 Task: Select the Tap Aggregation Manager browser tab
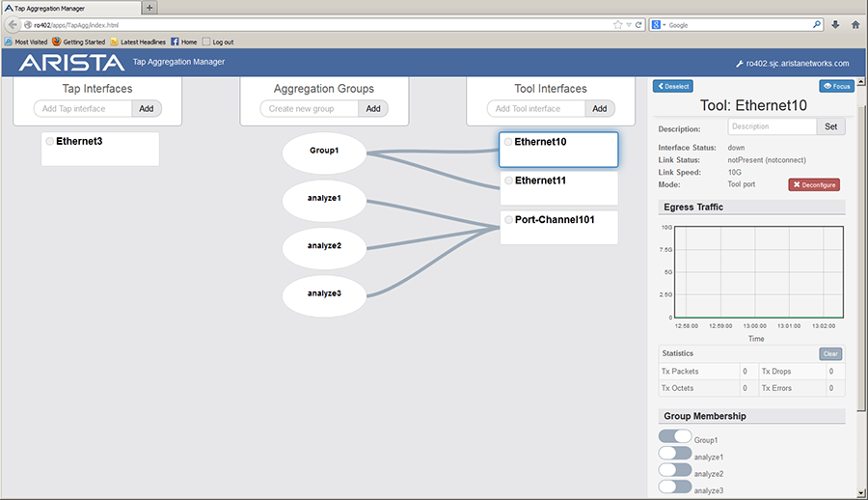click(x=70, y=9)
